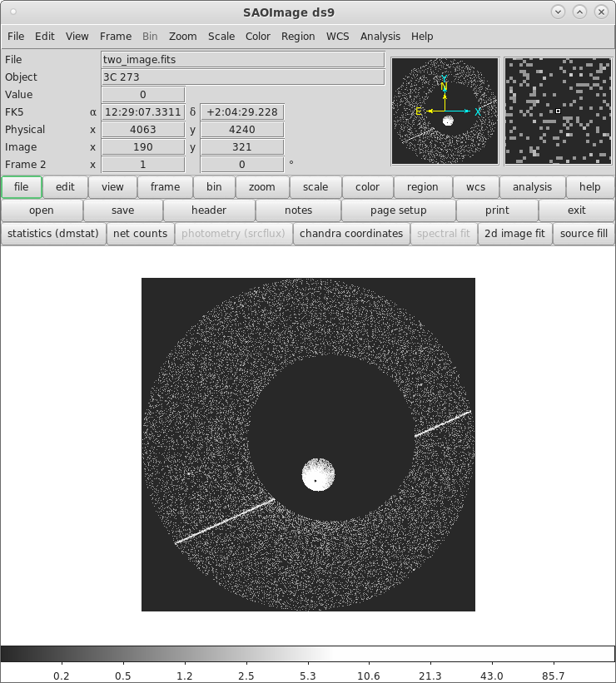Click the chandra coordinates button

[351, 234]
